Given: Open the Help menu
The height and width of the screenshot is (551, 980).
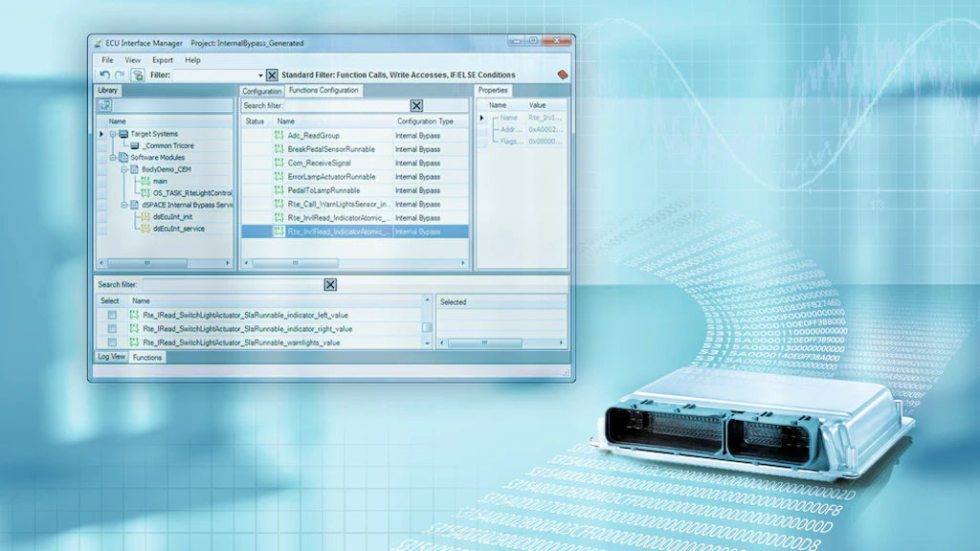Looking at the screenshot, I should point(192,60).
